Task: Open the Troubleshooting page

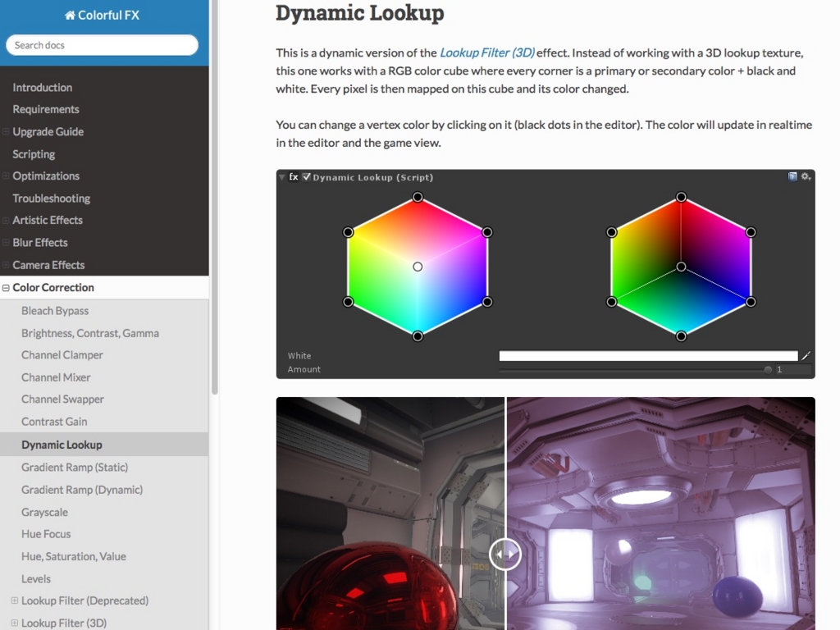Action: coord(52,199)
